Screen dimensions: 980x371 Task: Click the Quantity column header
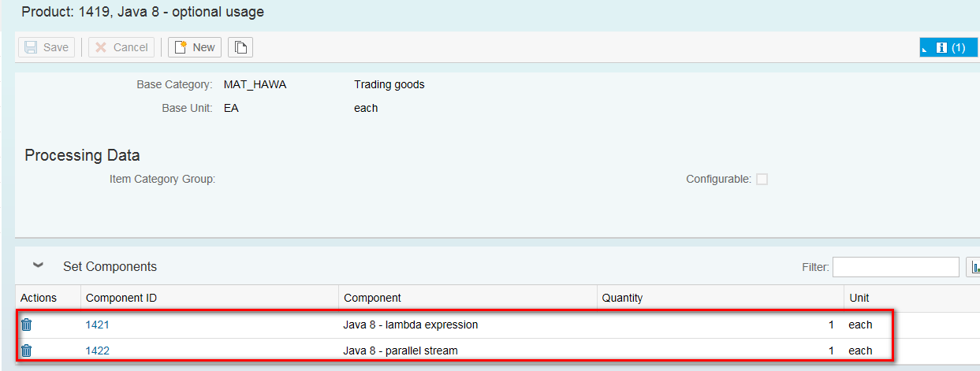[x=623, y=298]
